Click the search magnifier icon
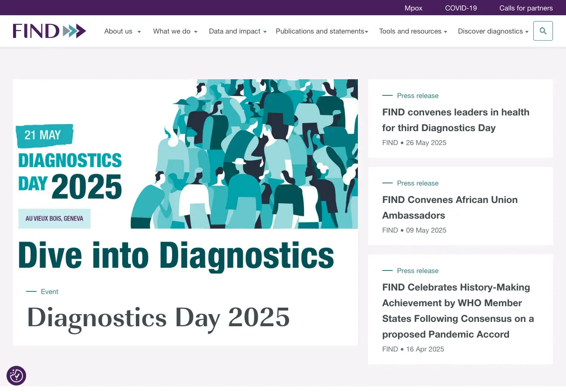566x392 pixels. coord(543,31)
